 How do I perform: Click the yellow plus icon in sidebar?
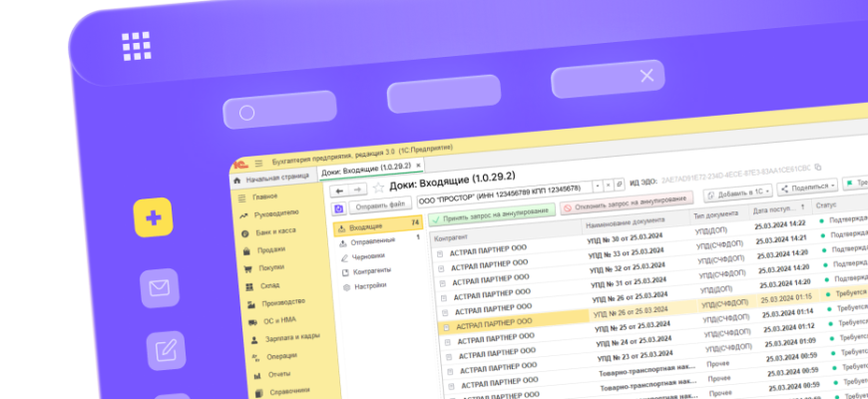(x=154, y=218)
